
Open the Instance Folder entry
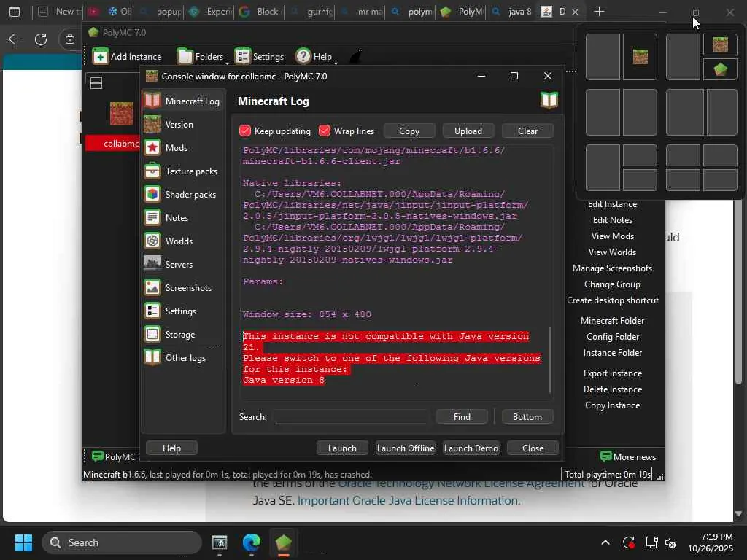612,353
